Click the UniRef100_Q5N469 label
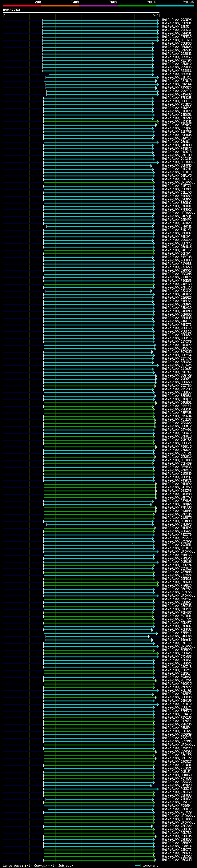 tap(177, 464)
